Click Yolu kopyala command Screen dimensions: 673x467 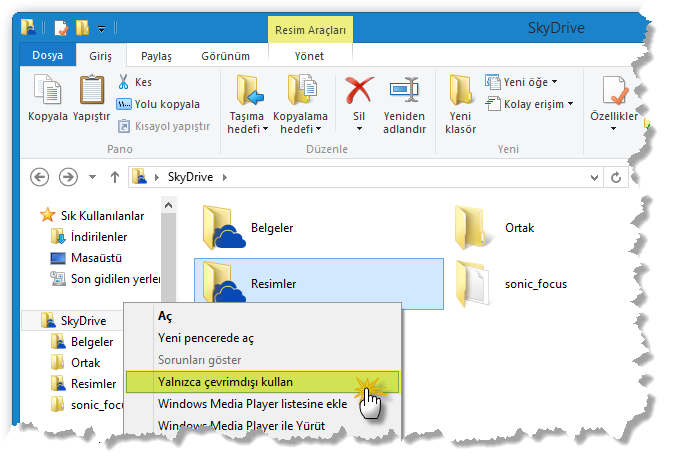tap(158, 104)
